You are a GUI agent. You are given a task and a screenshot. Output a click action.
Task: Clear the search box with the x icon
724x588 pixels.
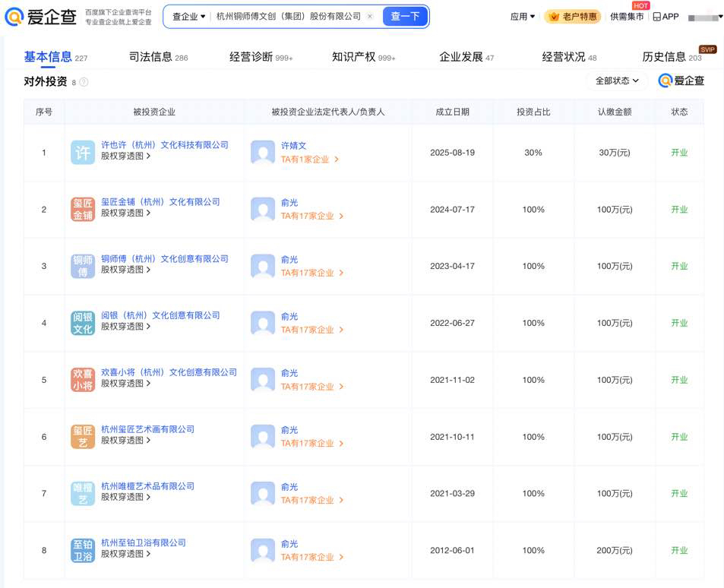(370, 16)
